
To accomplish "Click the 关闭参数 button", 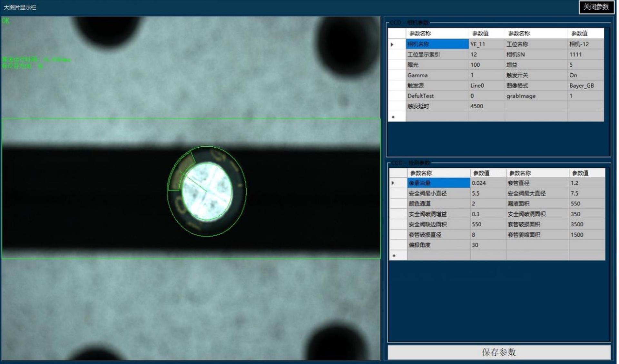I will [596, 7].
